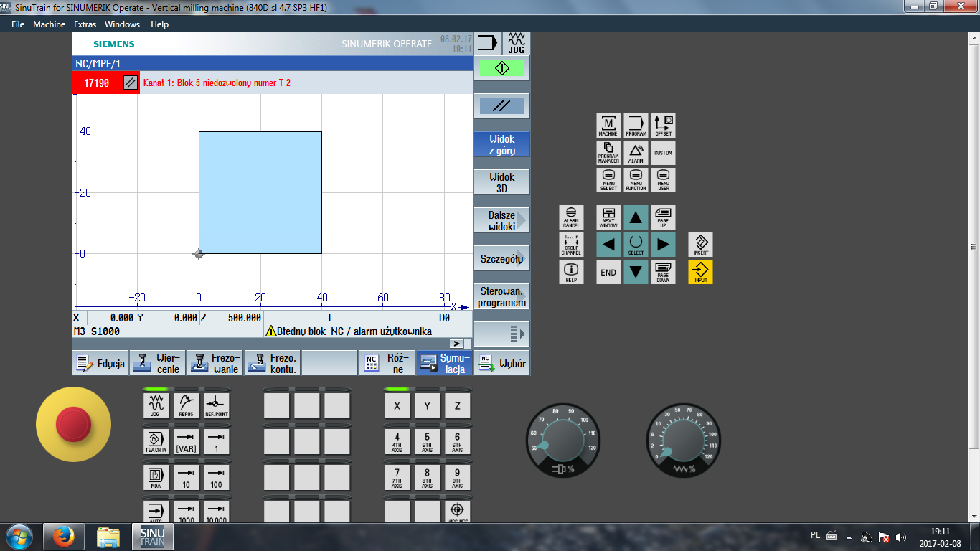Select the X axis key
980x551 pixels.
pos(397,405)
